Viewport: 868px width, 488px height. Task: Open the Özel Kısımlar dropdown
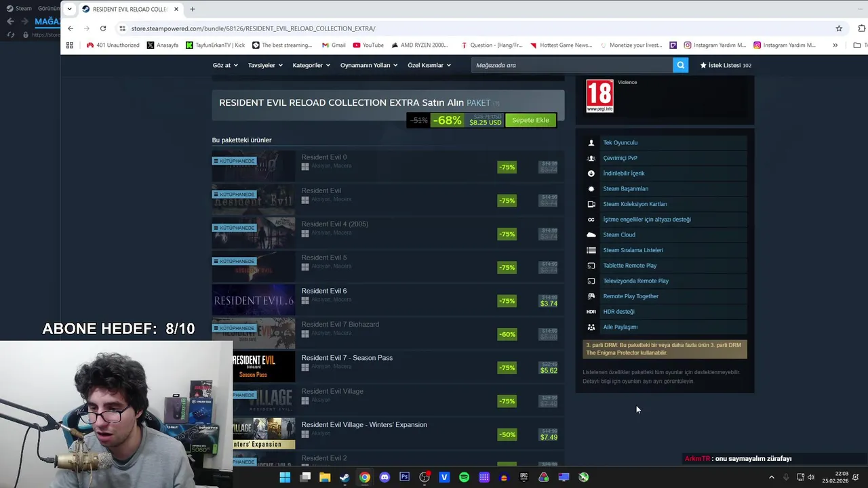click(429, 65)
